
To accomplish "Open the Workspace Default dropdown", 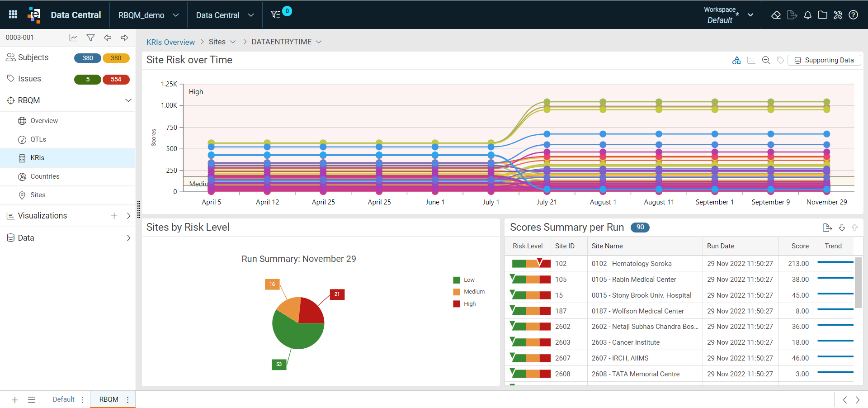I will pos(729,15).
